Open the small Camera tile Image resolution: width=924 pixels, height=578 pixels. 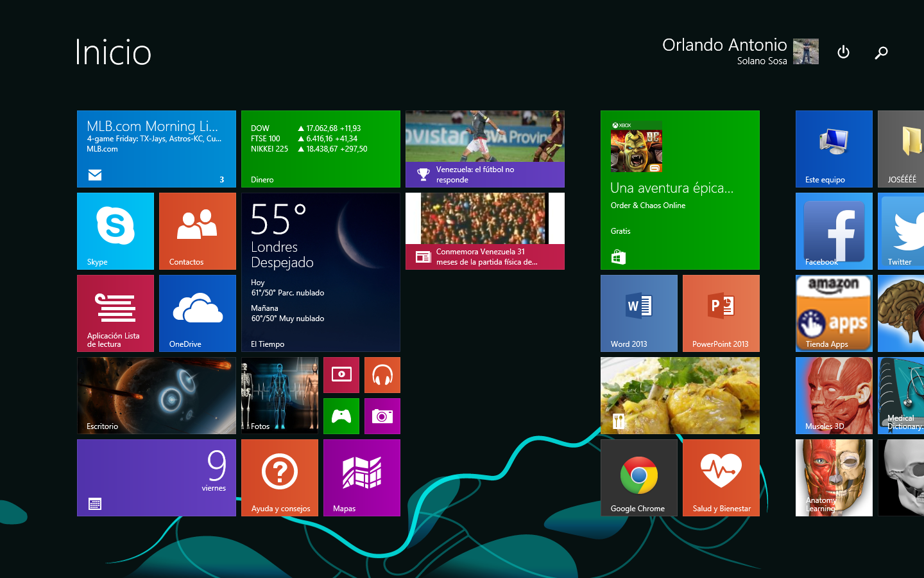click(382, 416)
